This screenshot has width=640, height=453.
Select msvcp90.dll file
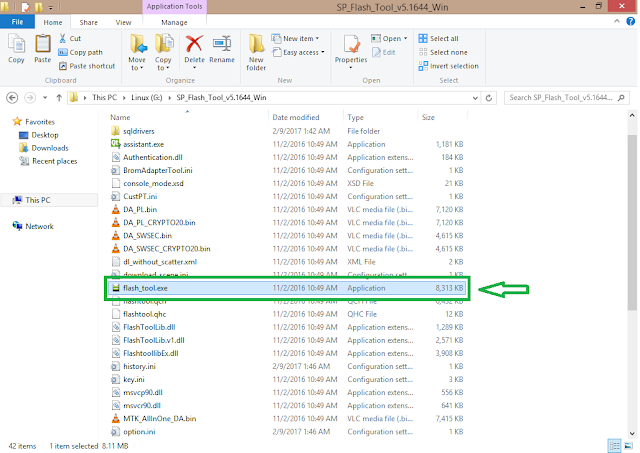(287, 392)
